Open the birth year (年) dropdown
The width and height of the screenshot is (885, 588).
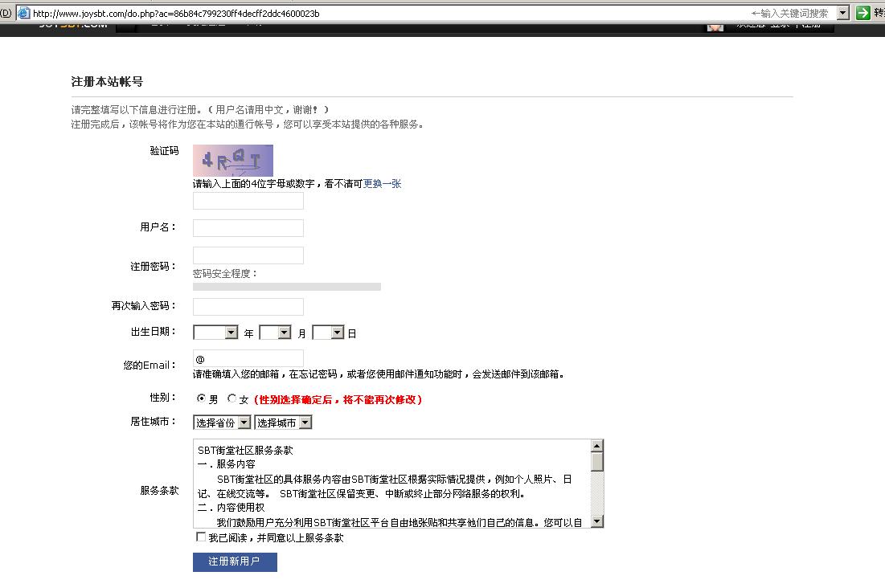(215, 333)
